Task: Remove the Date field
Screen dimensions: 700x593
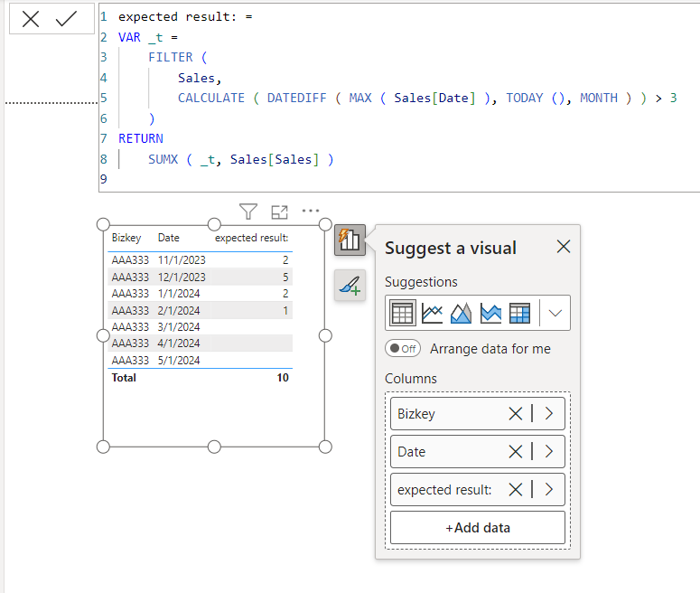Action: [515, 452]
